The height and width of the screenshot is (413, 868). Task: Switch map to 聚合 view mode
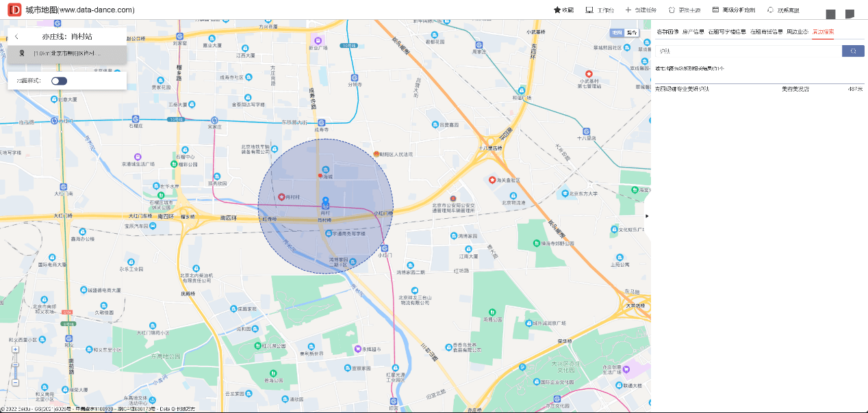631,32
